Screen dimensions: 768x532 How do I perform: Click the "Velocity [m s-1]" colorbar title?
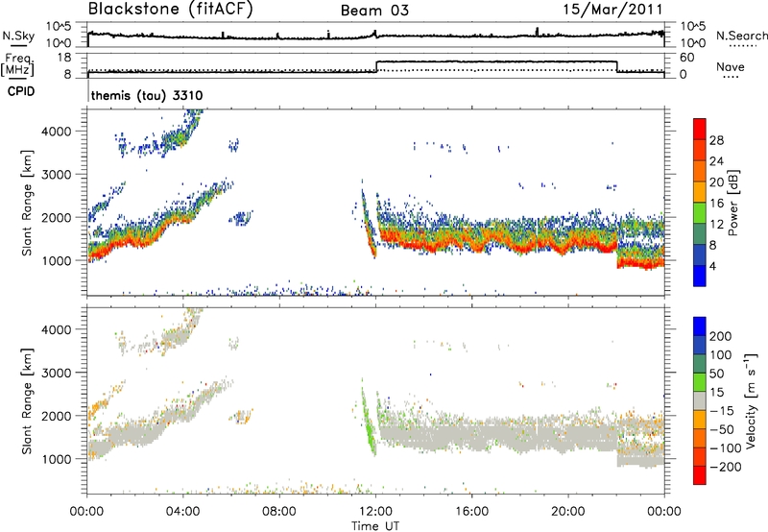coord(751,400)
